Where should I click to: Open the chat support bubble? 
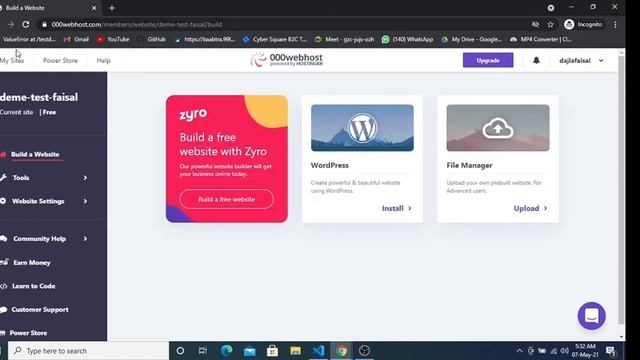[x=591, y=316]
